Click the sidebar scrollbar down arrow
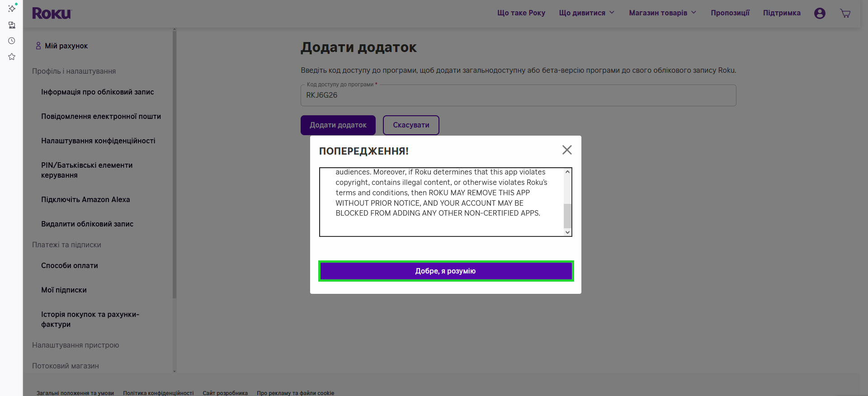 tap(175, 371)
